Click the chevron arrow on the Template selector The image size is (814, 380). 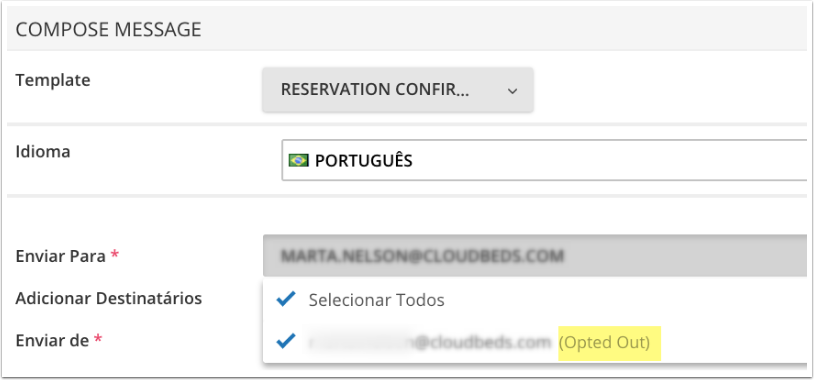click(512, 91)
